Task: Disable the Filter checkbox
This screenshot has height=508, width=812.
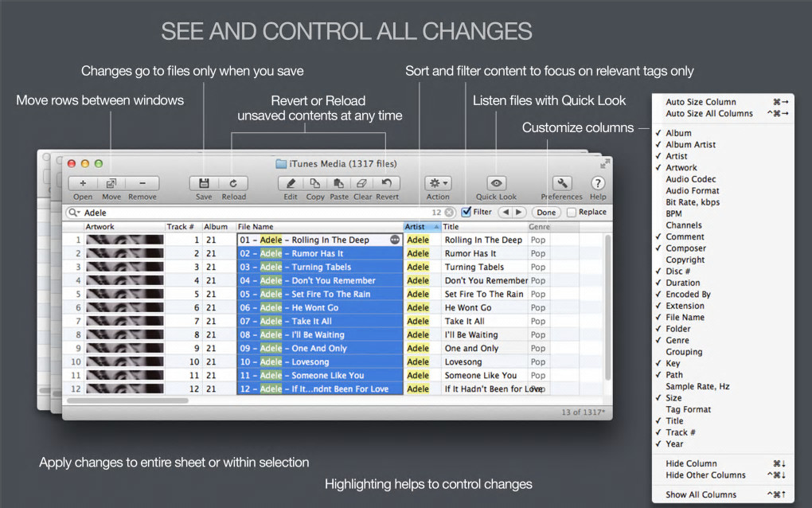Action: (x=466, y=212)
